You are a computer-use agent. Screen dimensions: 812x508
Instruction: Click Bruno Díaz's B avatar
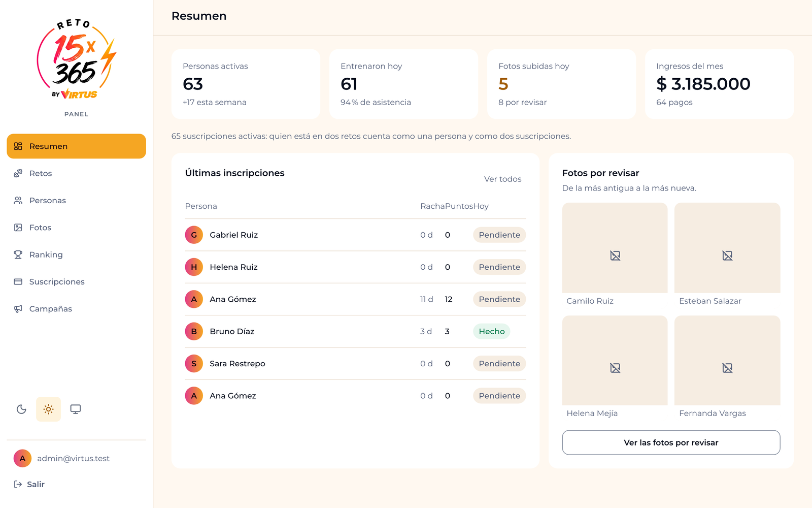click(194, 331)
